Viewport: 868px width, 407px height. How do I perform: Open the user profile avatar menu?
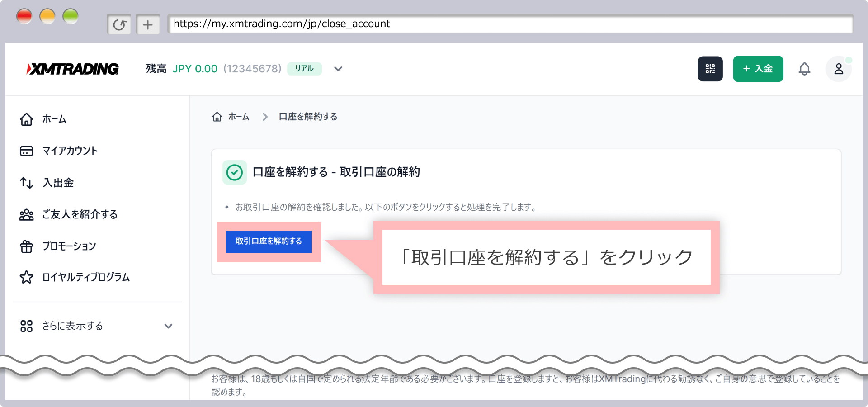pyautogui.click(x=838, y=69)
